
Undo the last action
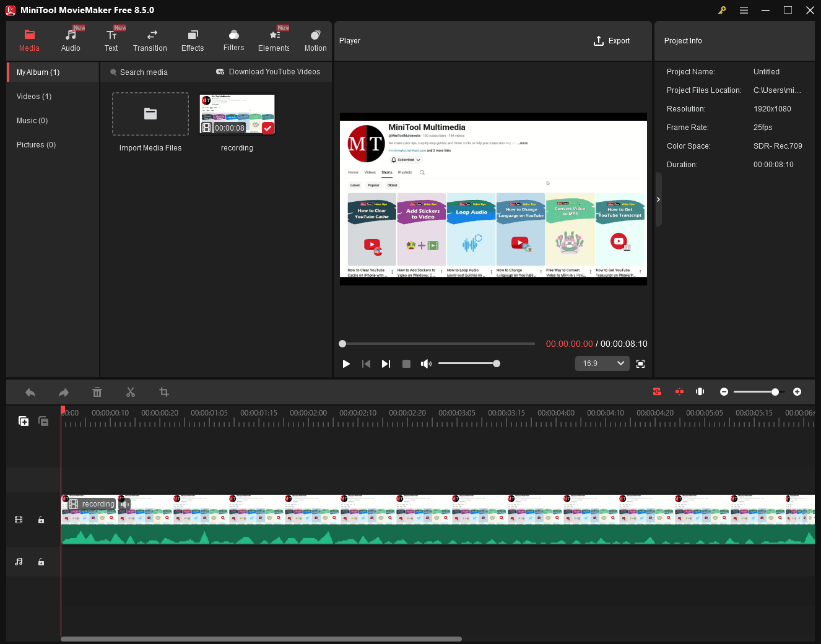[x=30, y=392]
